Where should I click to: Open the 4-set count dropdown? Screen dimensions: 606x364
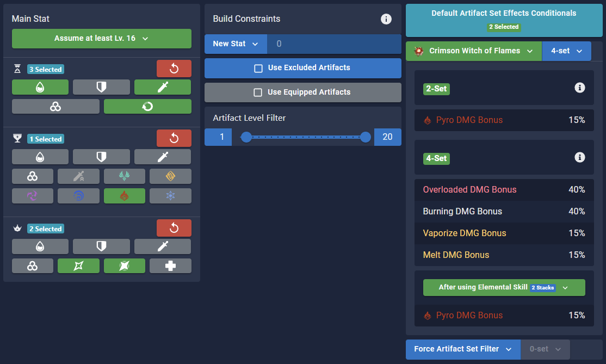(566, 51)
